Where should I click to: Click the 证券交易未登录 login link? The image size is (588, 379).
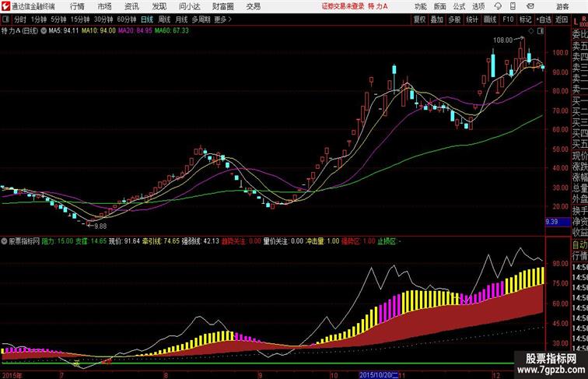pos(343,6)
